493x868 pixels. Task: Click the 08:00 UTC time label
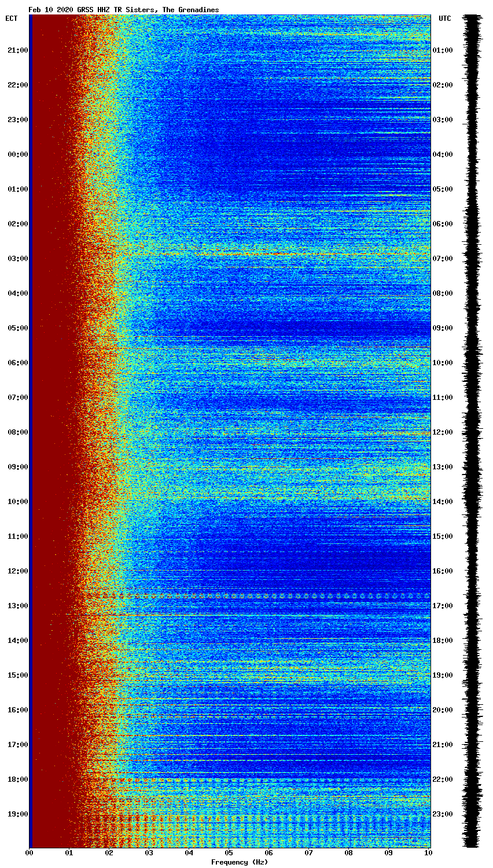point(443,293)
